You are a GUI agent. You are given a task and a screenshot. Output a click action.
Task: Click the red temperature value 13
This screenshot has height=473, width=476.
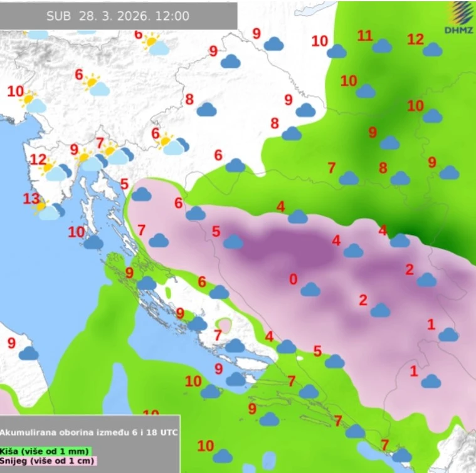[x=31, y=199]
